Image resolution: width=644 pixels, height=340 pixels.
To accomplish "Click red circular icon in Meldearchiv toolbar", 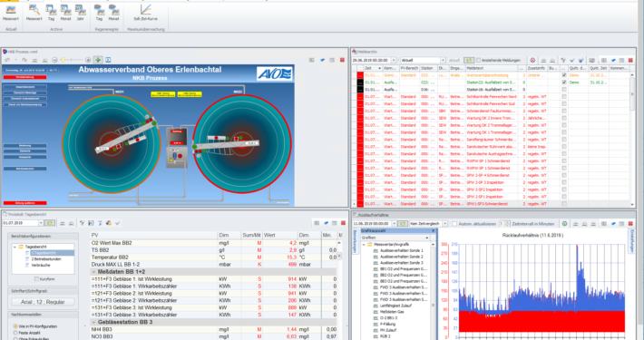I will click(x=532, y=61).
